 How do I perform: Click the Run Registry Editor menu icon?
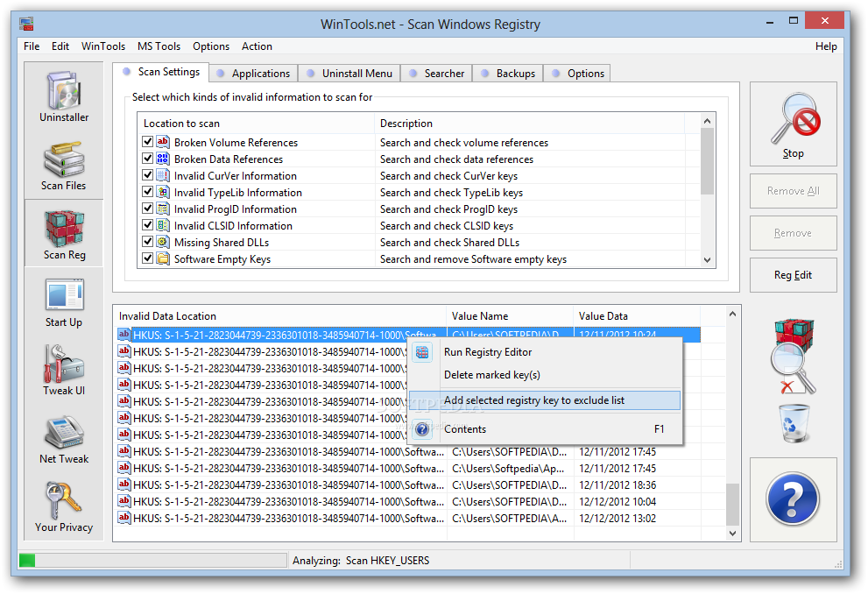(x=422, y=352)
